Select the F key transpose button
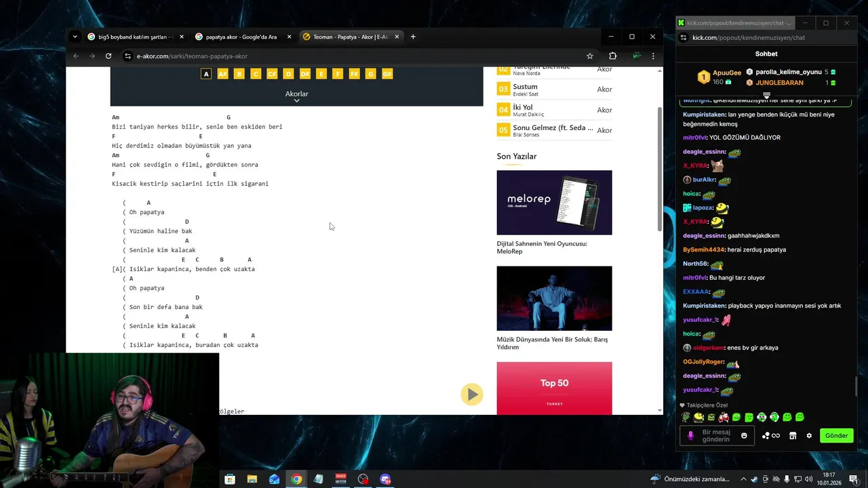The width and height of the screenshot is (868, 488). [338, 74]
